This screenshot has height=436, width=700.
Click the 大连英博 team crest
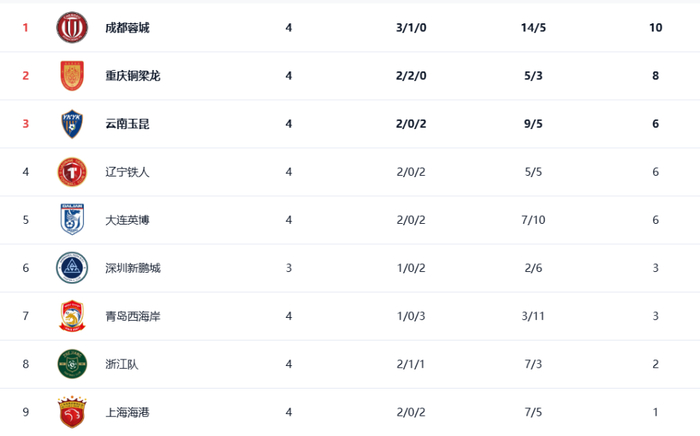click(x=72, y=219)
